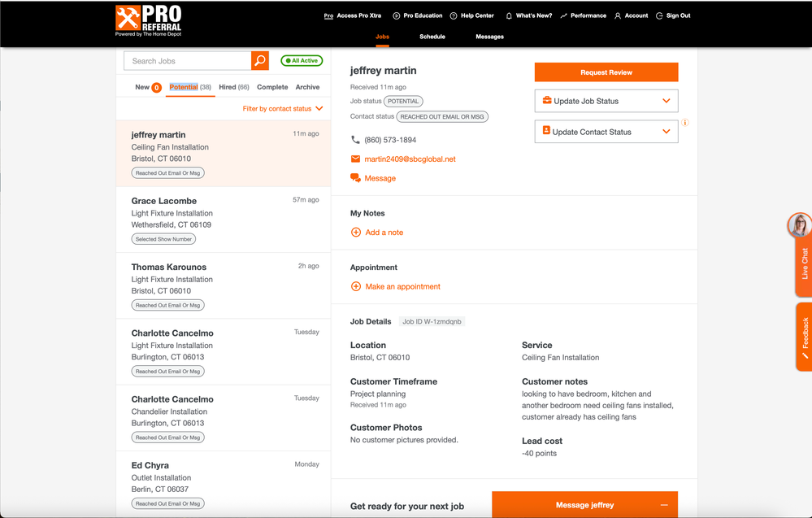Click the Pro Referral logo

click(x=149, y=22)
